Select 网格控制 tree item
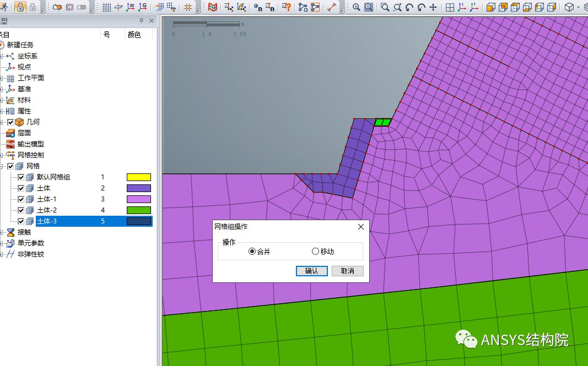The image size is (588, 366). click(x=31, y=155)
